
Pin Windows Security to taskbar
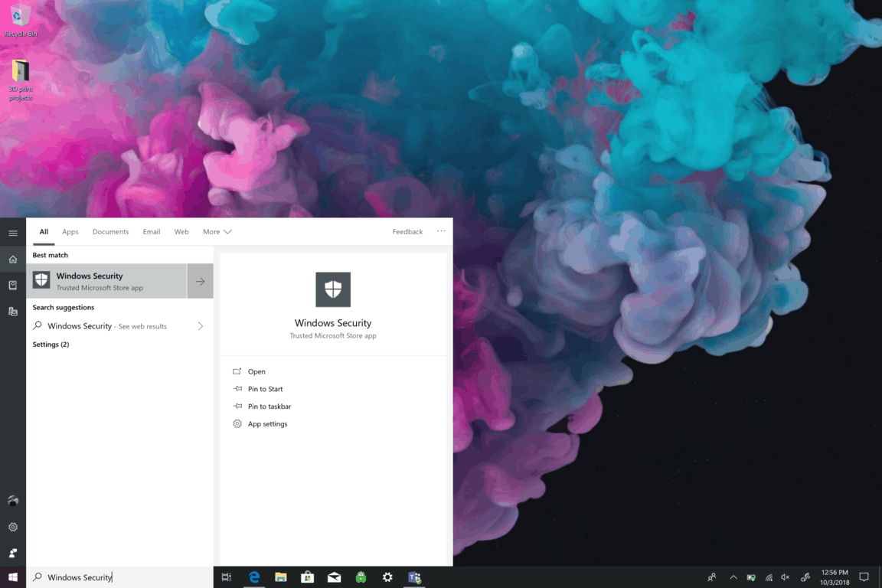tap(269, 407)
